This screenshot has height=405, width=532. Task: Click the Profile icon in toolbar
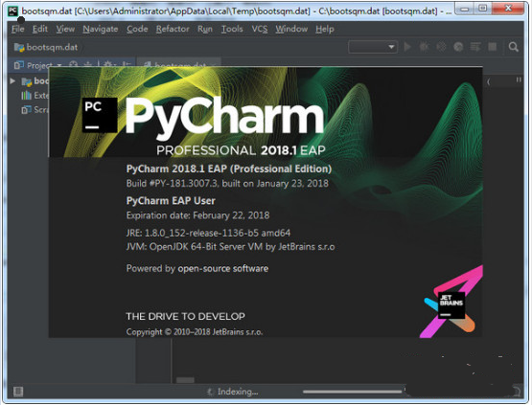click(x=458, y=46)
